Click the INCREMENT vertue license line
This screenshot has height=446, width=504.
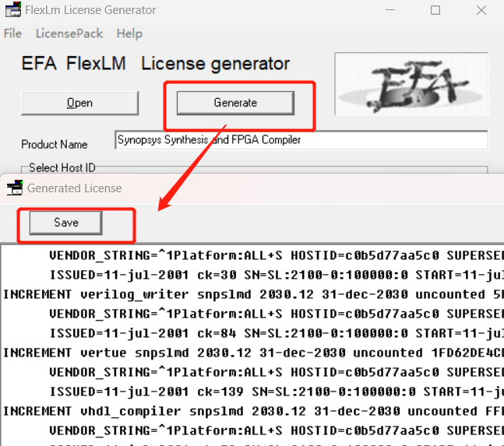click(253, 353)
